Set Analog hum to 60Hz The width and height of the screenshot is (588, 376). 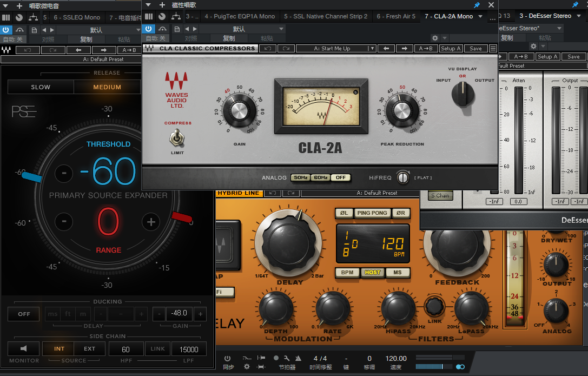click(x=321, y=177)
